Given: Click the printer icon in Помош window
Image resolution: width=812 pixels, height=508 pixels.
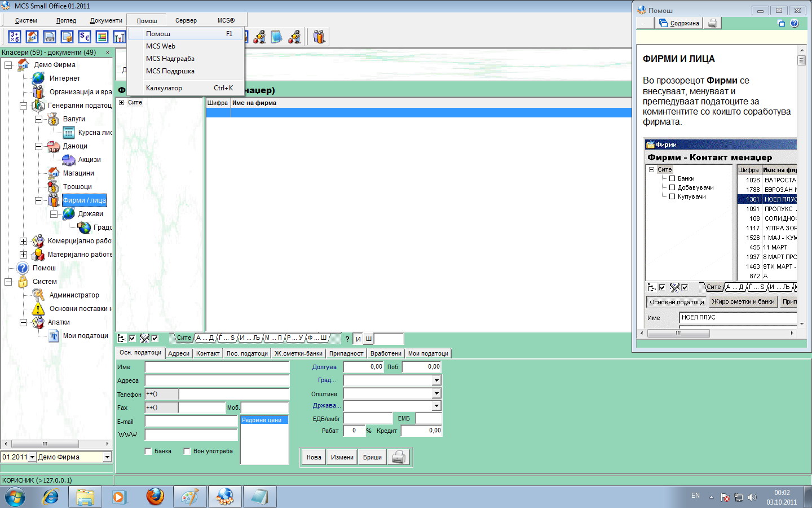Looking at the screenshot, I should point(713,23).
